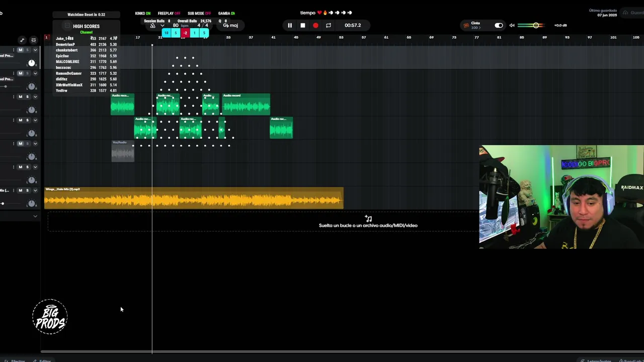Viewport: 644px width, 362px height.
Task: Expand the Mix track chevron
Action: (x=35, y=191)
